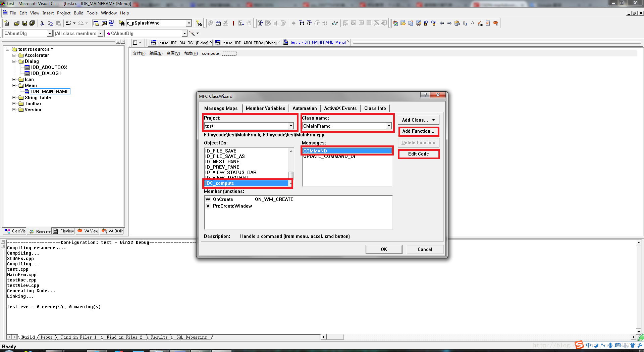Click the New Text File icon
Screen dimensions: 644x352
click(6, 23)
